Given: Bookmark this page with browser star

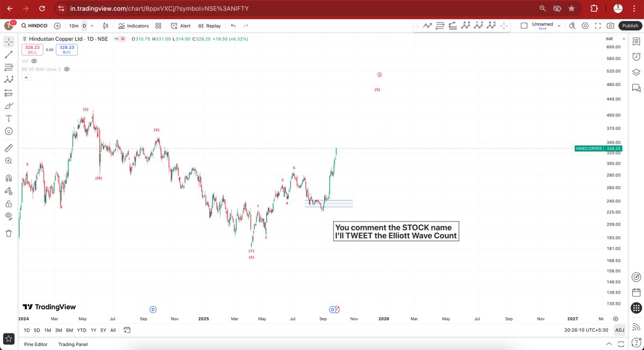Looking at the screenshot, I should pyautogui.click(x=572, y=9).
